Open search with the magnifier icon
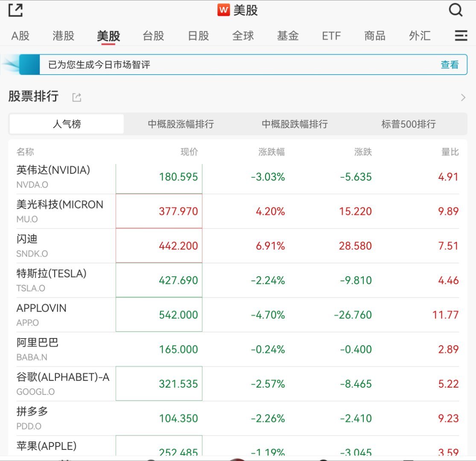Screen dimensions: 476x461 pyautogui.click(x=456, y=10)
